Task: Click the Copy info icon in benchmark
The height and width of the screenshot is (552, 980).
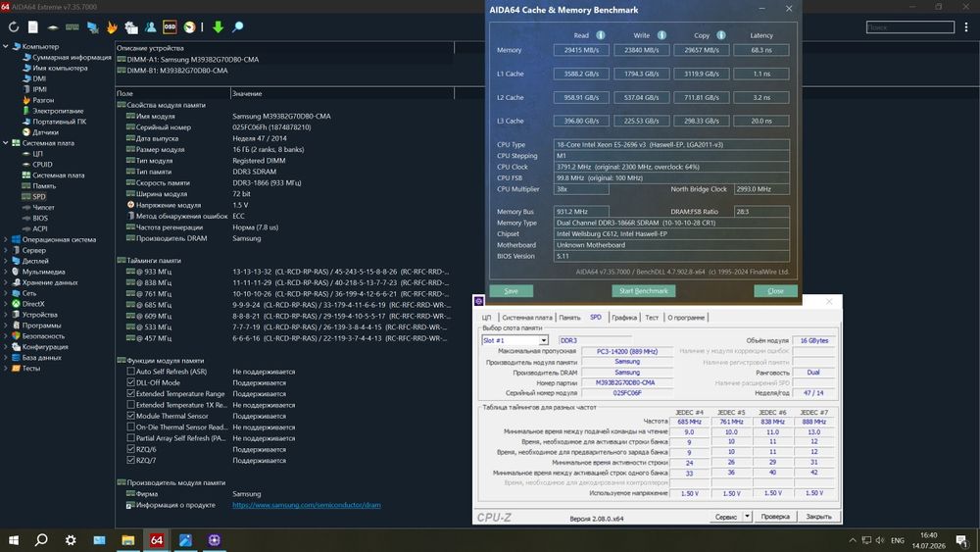Action: tap(721, 35)
